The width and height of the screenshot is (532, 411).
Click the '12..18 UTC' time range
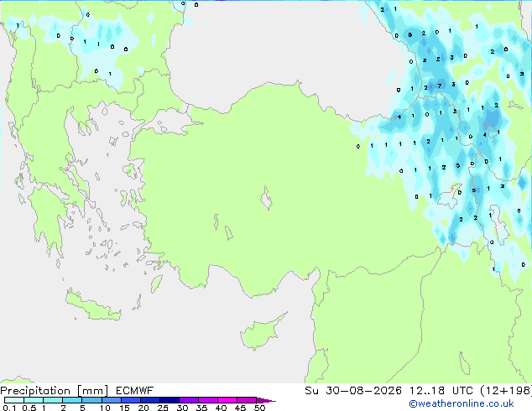click(441, 391)
